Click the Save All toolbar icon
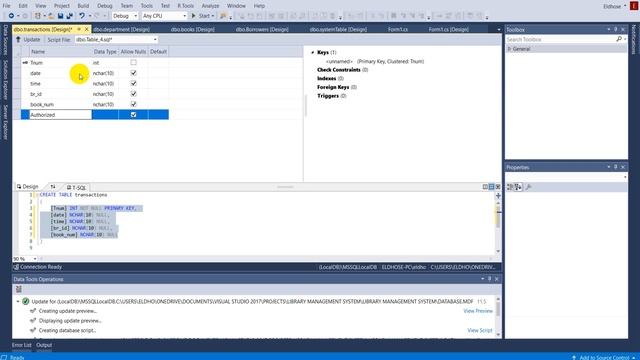640x360 pixels. pyautogui.click(x=69, y=16)
